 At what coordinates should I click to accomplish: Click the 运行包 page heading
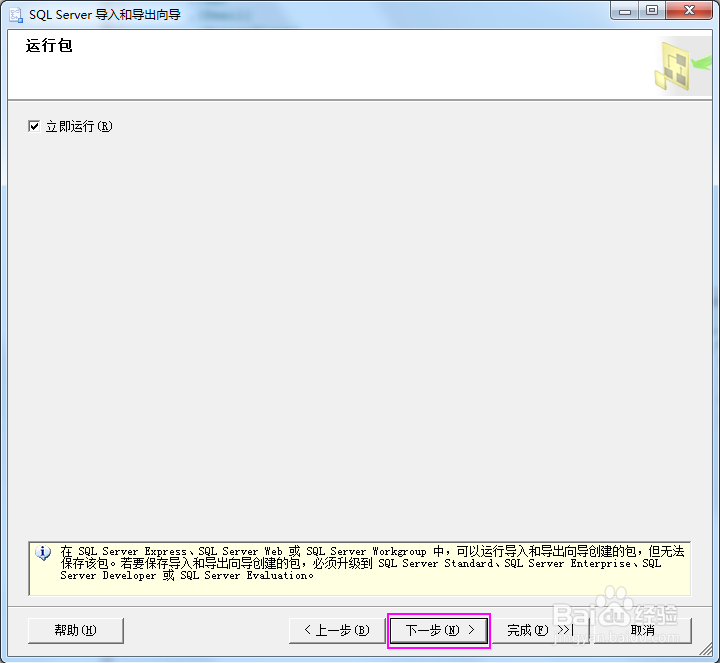click(x=49, y=46)
